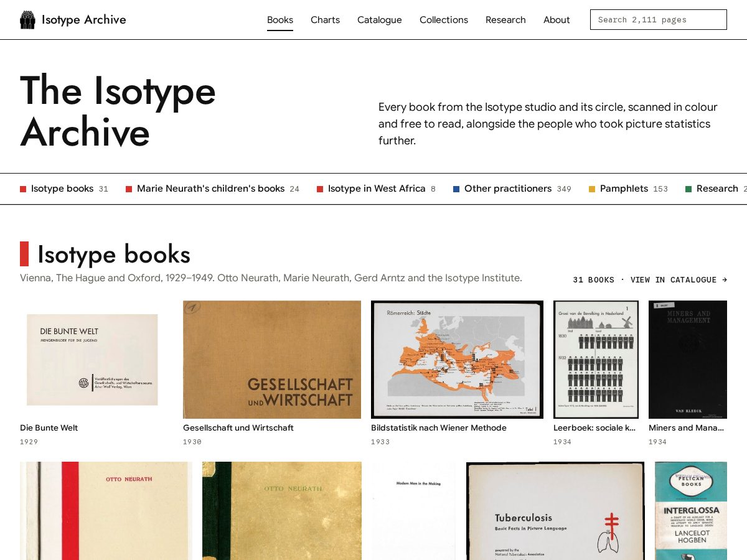Click the blue swatch beside Other practitioners
The width and height of the screenshot is (747, 560).
tap(456, 189)
